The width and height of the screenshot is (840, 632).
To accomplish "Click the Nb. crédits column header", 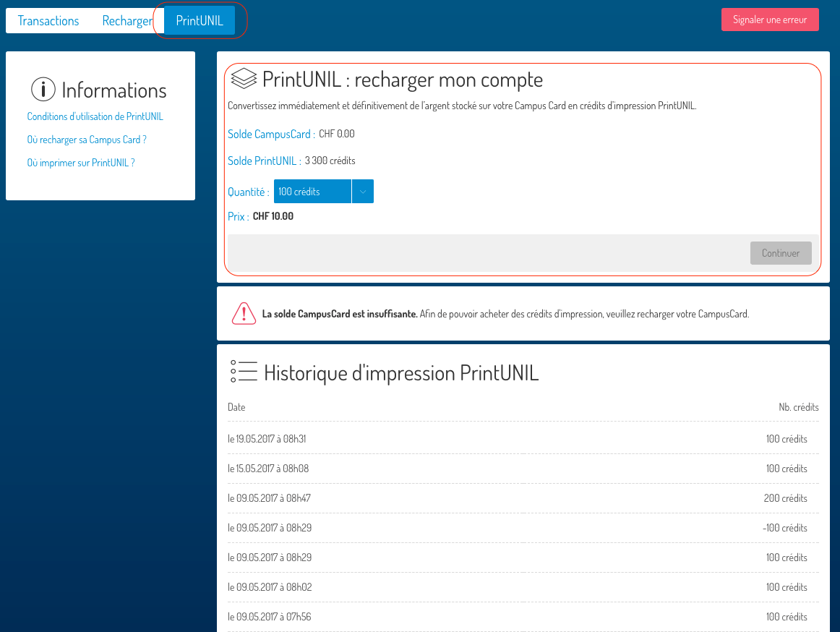I will coord(798,407).
